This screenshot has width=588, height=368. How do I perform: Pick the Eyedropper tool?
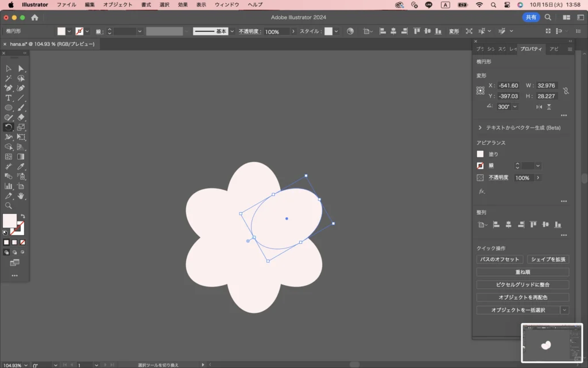pos(21,167)
